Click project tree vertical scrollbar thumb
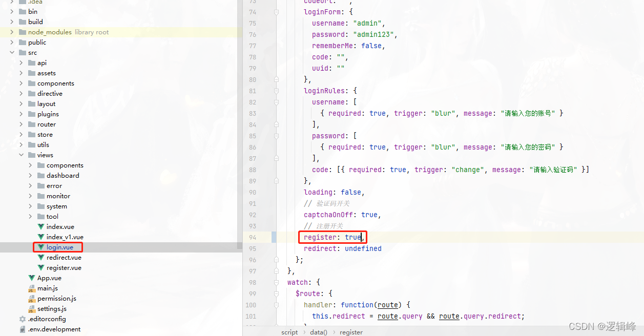644x336 pixels. 239,124
